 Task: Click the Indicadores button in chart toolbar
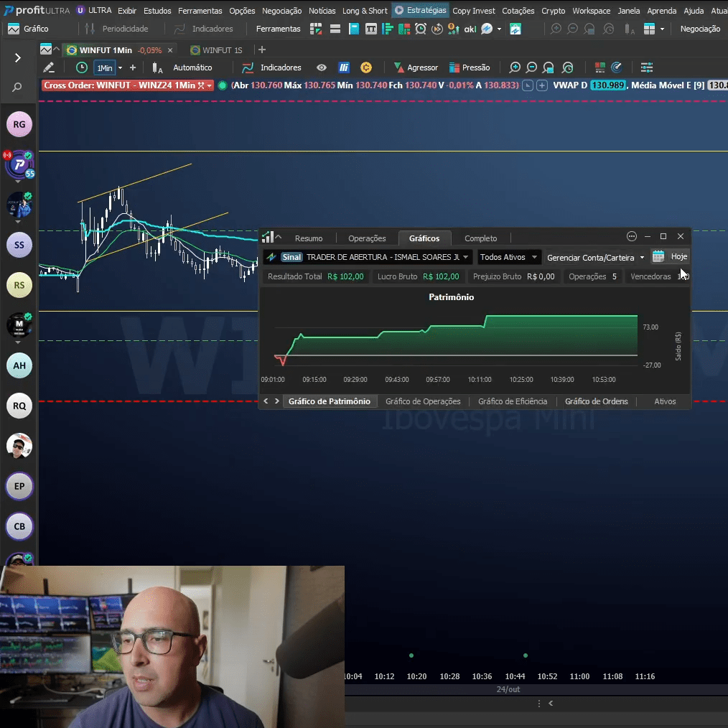click(272, 67)
